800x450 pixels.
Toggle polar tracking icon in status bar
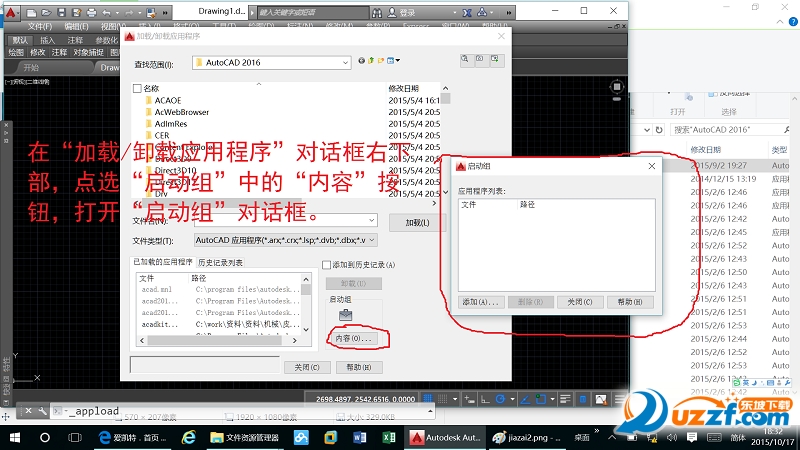pyautogui.click(x=501, y=399)
